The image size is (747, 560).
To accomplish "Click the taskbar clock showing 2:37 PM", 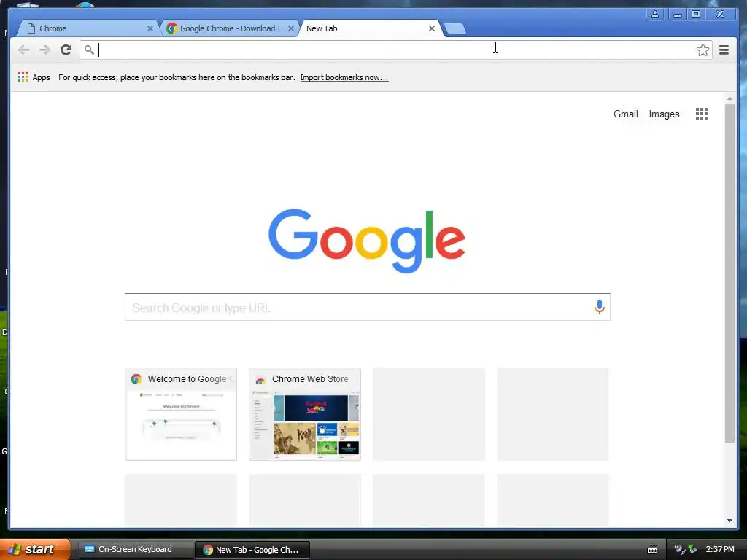I will pyautogui.click(x=720, y=549).
